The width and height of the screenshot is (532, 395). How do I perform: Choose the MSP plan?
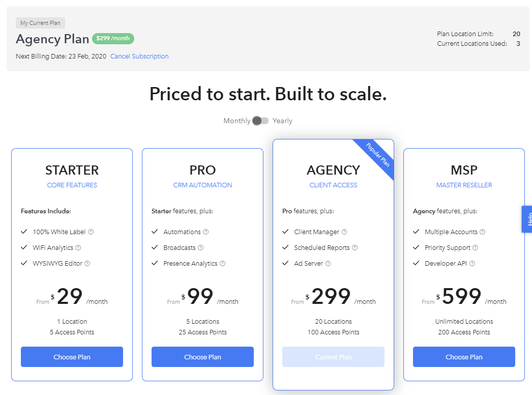tap(464, 357)
